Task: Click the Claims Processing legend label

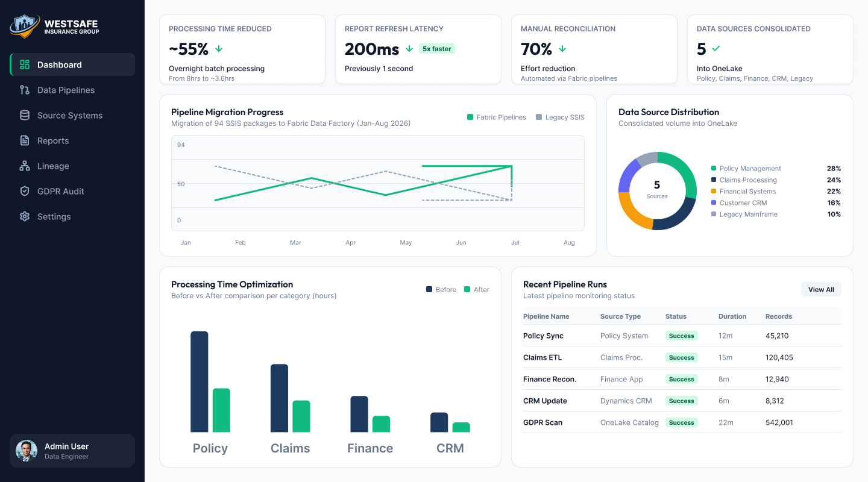Action: [748, 180]
